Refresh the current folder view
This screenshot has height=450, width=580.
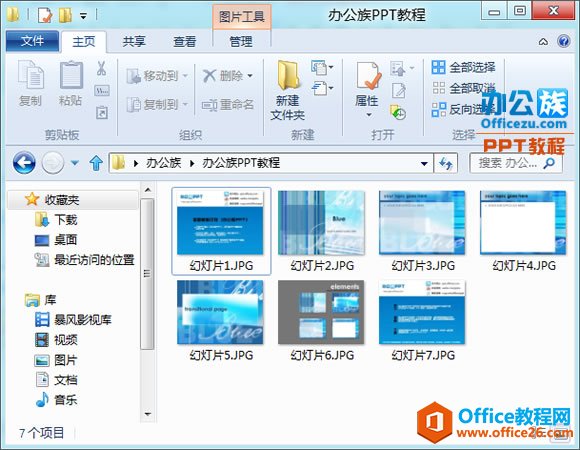pyautogui.click(x=446, y=163)
